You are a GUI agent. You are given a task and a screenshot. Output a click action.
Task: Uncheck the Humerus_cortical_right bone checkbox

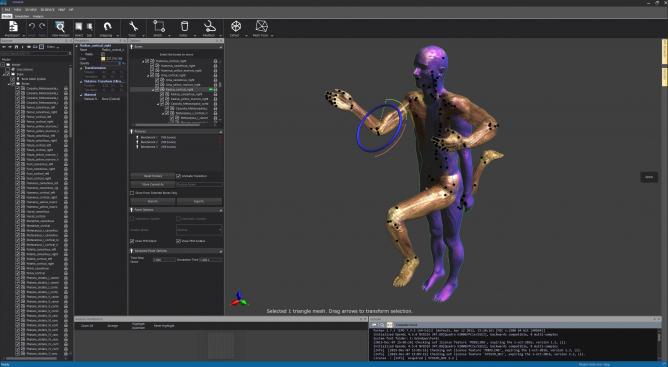(147, 61)
